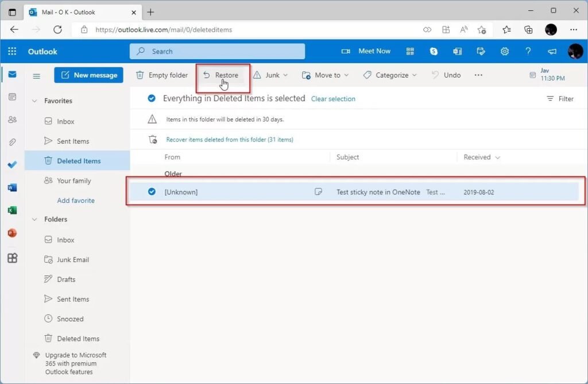Open browser settings and more menu
588x384 pixels.
click(574, 30)
